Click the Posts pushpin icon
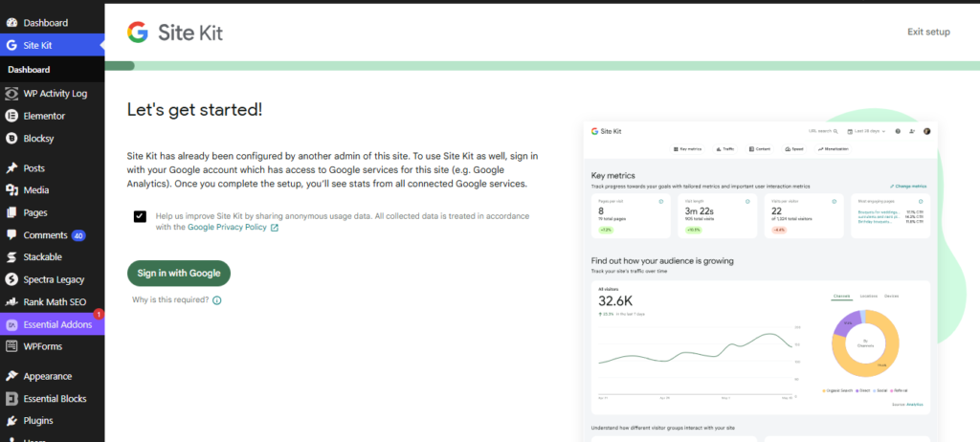The image size is (980, 442). click(11, 168)
